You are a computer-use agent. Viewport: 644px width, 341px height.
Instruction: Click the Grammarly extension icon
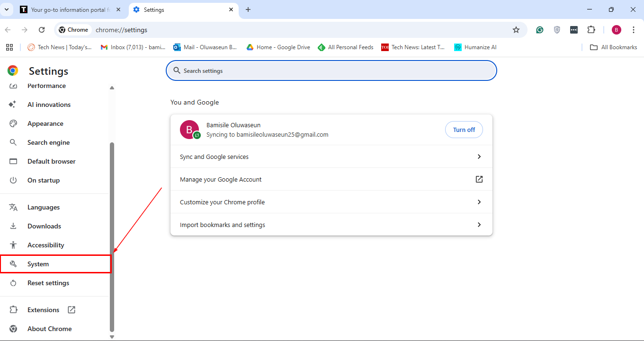click(x=539, y=29)
